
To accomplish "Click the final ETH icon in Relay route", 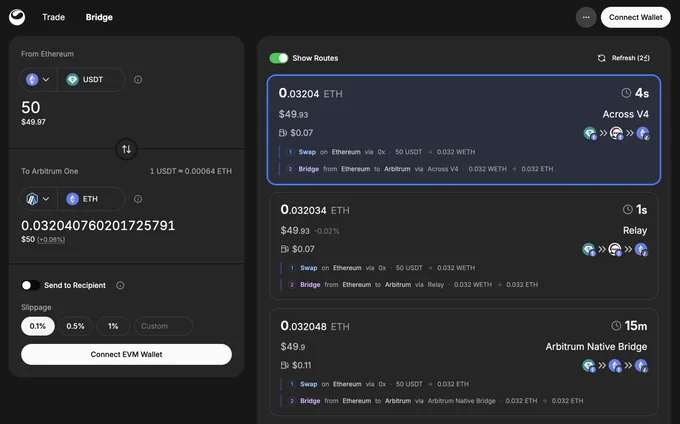I will (641, 249).
